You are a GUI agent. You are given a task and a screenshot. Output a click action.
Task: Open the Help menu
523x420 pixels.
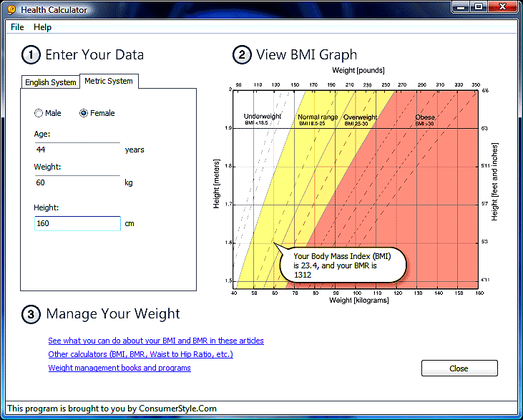(x=42, y=27)
